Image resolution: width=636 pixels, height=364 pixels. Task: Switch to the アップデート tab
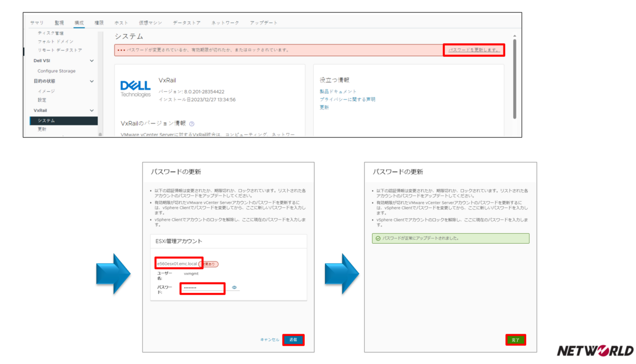pyautogui.click(x=263, y=23)
